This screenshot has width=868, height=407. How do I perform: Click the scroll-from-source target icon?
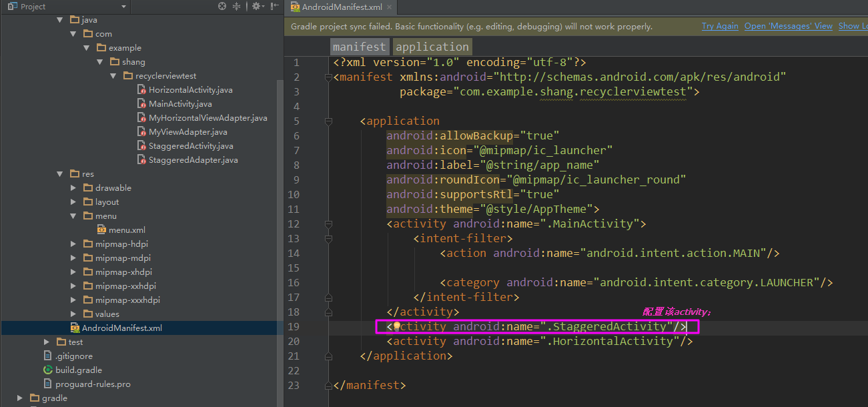coord(222,7)
